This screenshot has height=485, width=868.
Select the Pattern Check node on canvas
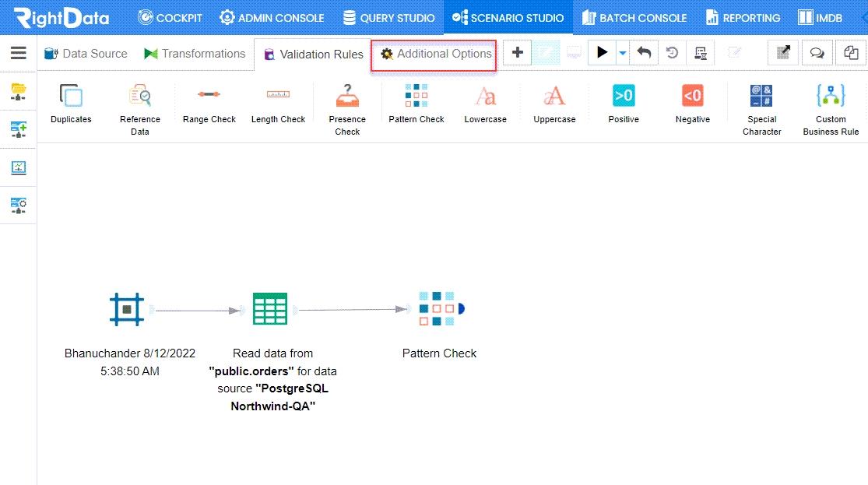click(438, 308)
